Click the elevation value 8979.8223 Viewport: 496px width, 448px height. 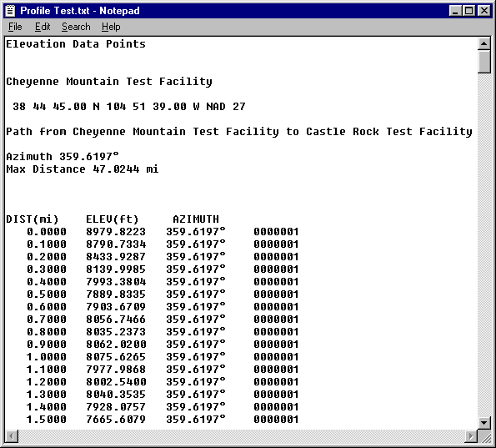click(116, 232)
